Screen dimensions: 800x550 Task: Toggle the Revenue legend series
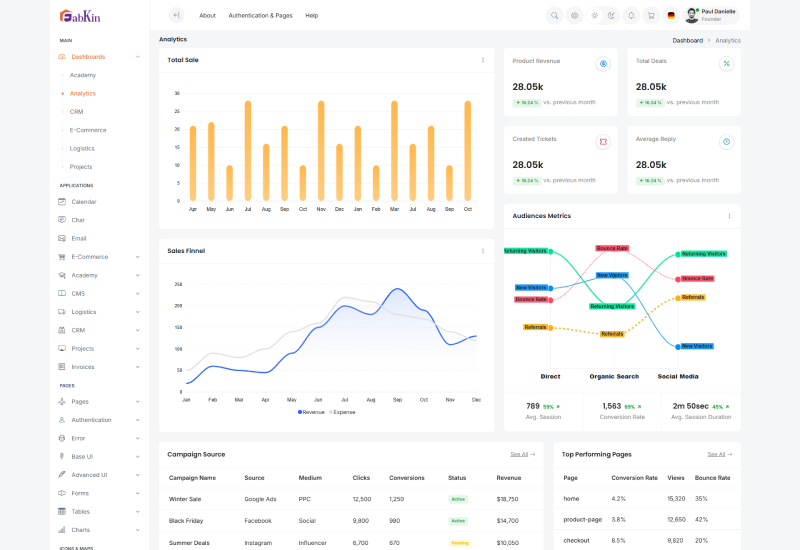pyautogui.click(x=311, y=412)
